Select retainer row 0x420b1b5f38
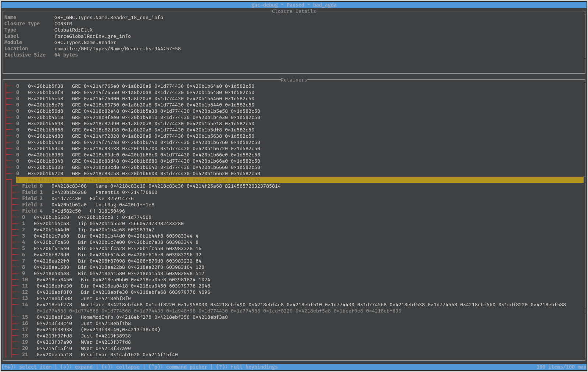The image size is (588, 372). pyautogui.click(x=141, y=86)
